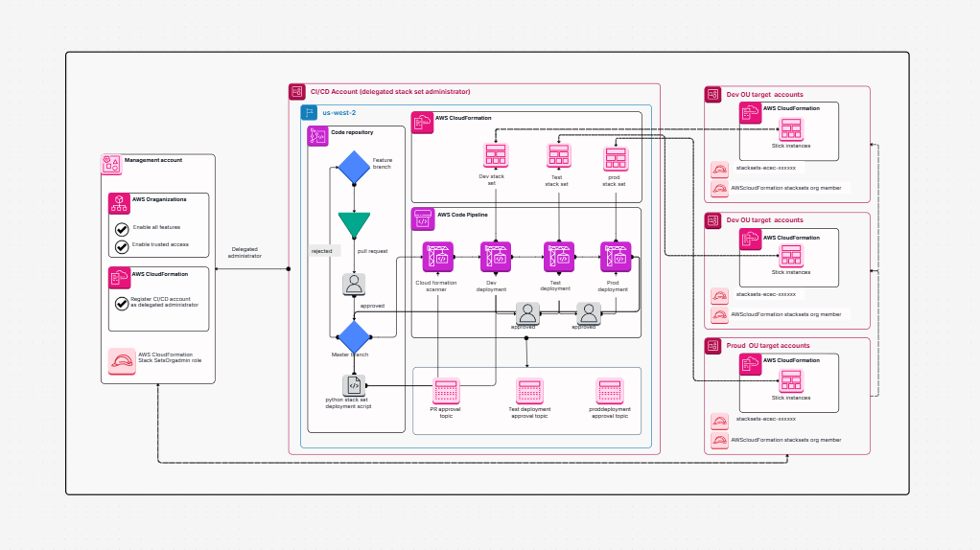
Task: Select Stack instances icon in topmost Dev OU box
Action: [x=791, y=130]
